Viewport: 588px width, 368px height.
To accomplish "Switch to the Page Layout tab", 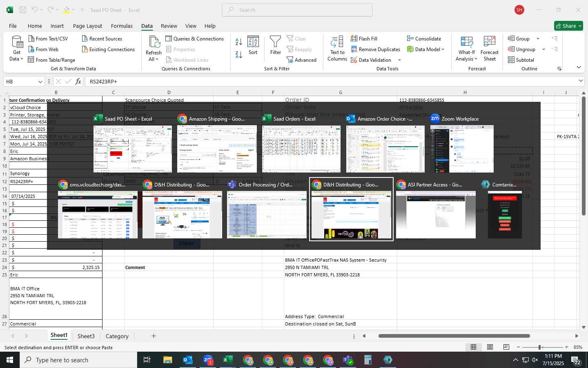I will [87, 26].
